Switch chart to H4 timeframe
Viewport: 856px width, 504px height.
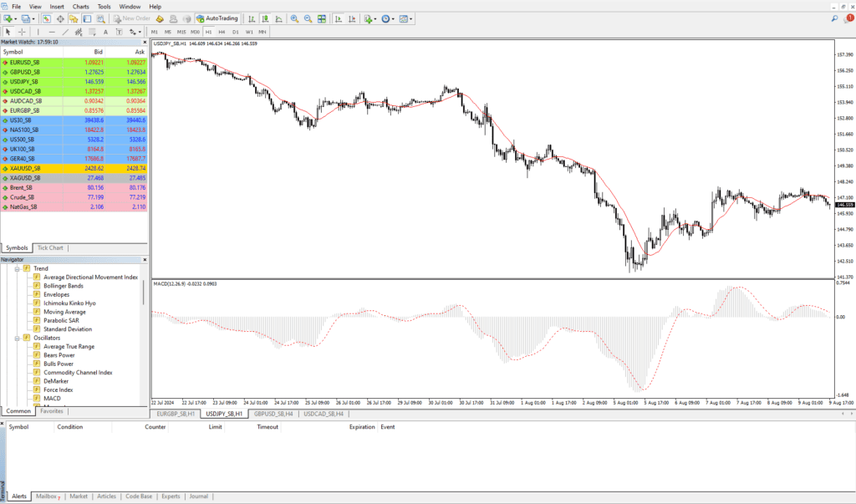click(222, 33)
